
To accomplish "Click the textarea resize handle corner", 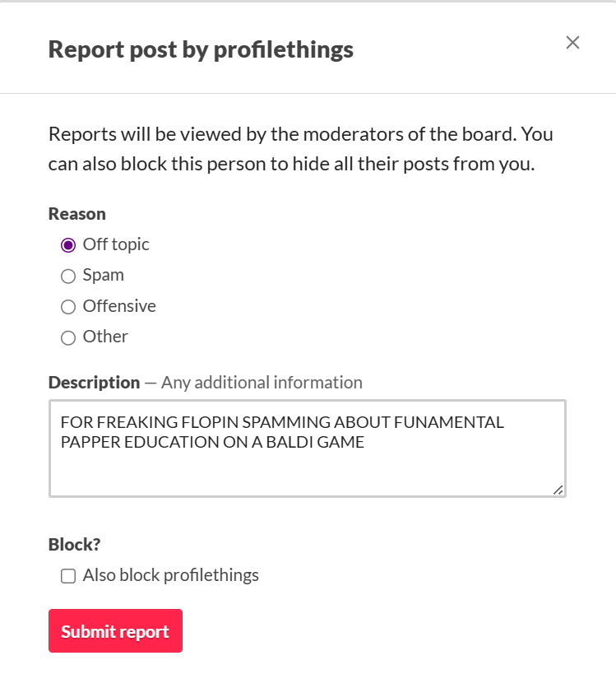I will tap(558, 490).
